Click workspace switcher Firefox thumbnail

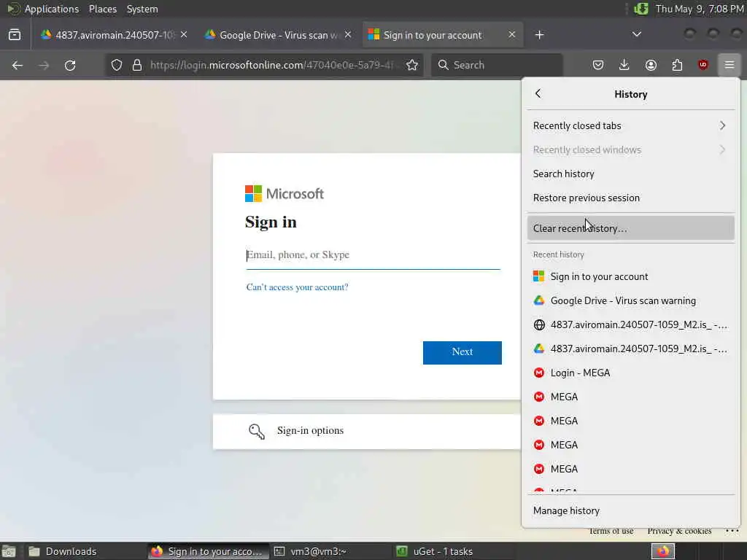tap(662, 551)
